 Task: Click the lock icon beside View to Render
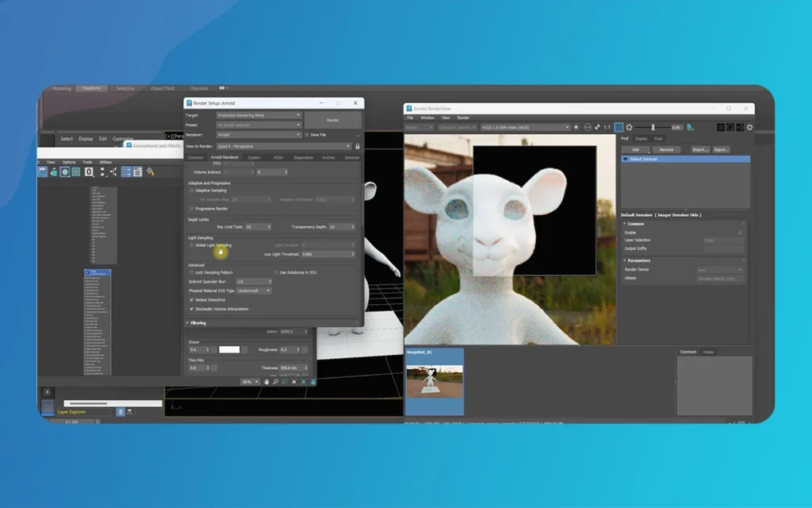pos(358,146)
